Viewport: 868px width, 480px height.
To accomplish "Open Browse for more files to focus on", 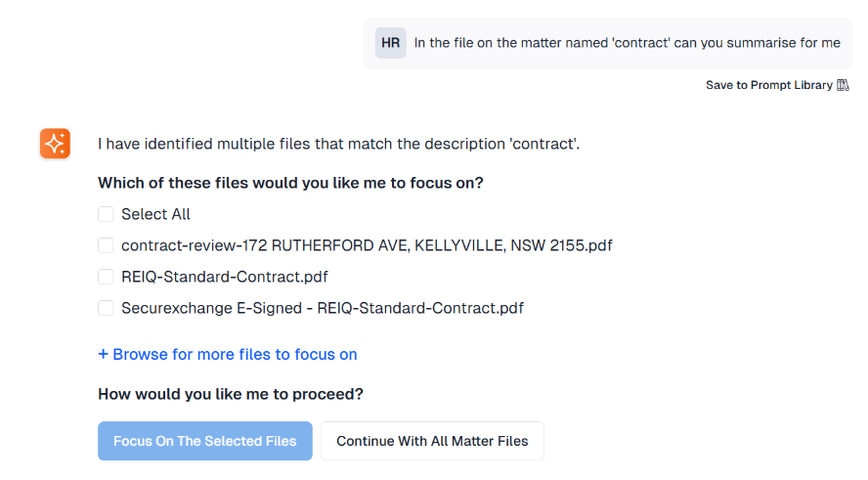I will tap(235, 355).
